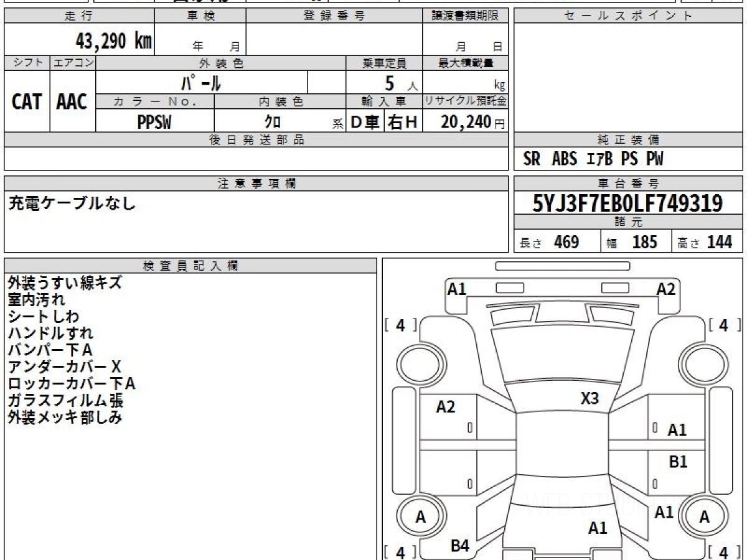The width and height of the screenshot is (747, 560).
Task: Select the SR ABS エアB PS PW equipment line
Action: tap(593, 159)
